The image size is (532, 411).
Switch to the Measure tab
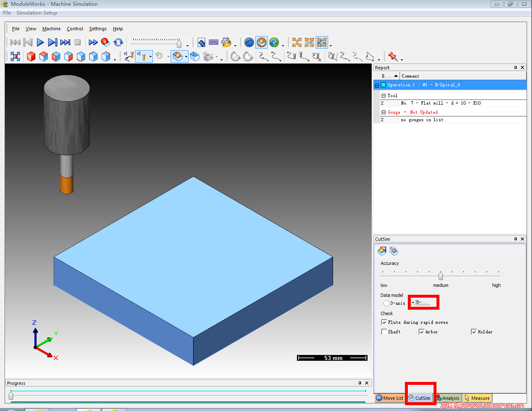click(477, 398)
